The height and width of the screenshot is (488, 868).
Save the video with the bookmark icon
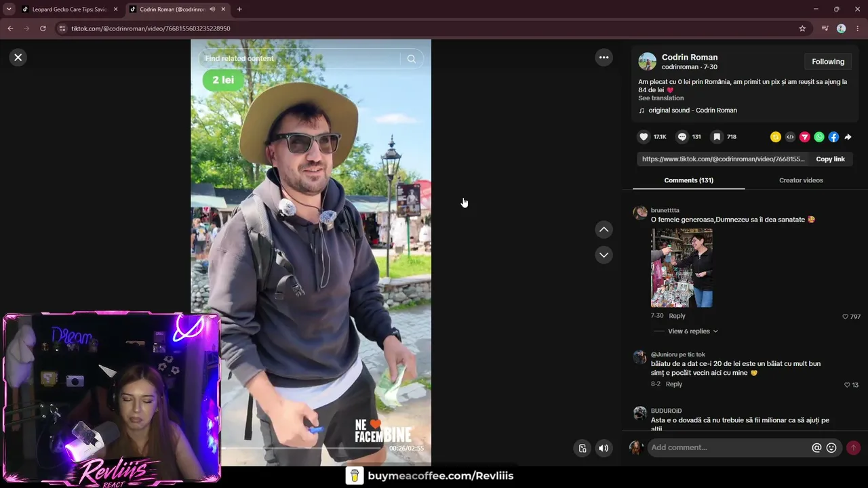(x=717, y=137)
